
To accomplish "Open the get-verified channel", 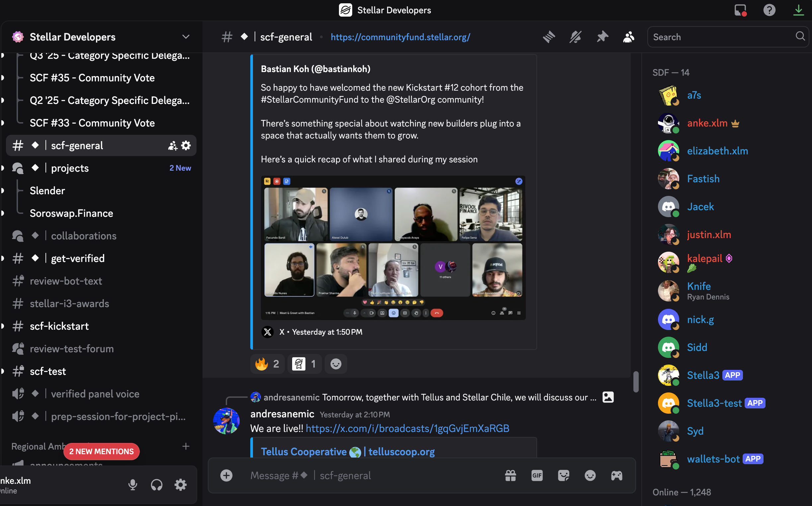I will pyautogui.click(x=101, y=258).
